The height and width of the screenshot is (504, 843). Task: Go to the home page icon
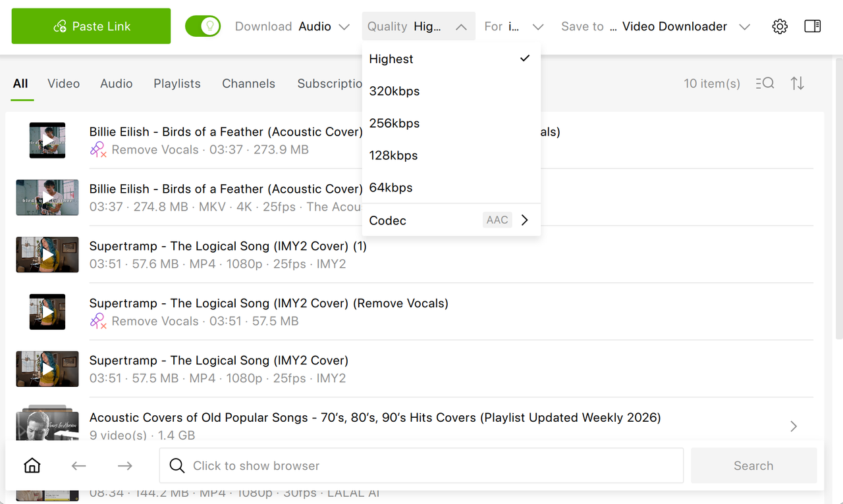coord(32,466)
